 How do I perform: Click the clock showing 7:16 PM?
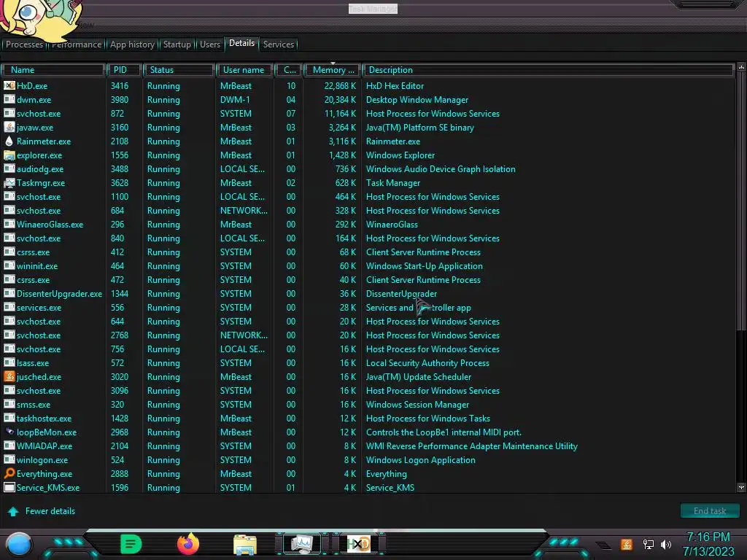708,537
